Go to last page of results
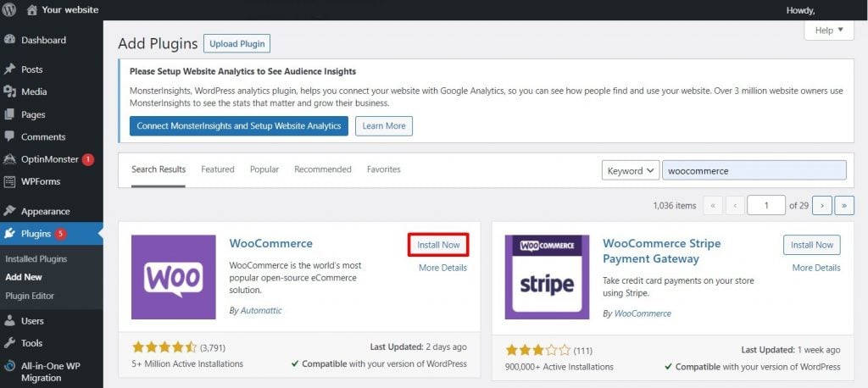The image size is (868, 388). (844, 205)
